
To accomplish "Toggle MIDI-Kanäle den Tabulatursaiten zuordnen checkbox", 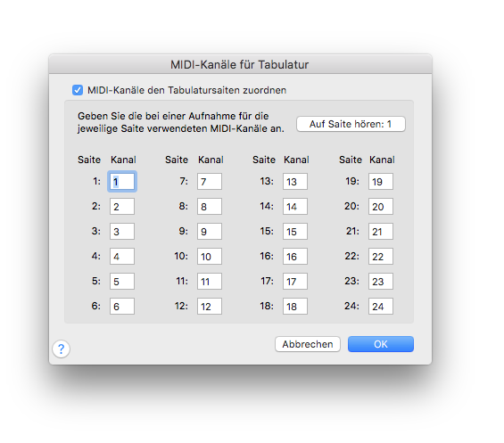I will (78, 90).
